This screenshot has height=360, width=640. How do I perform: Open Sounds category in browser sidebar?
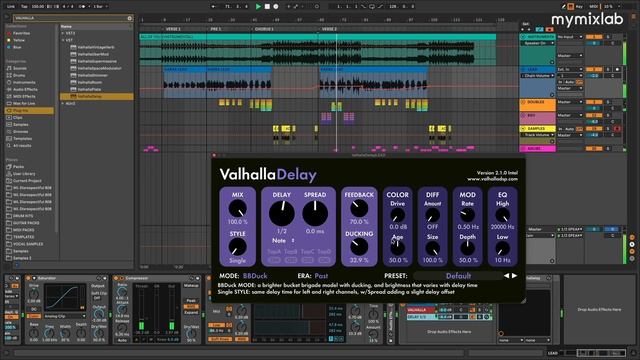coord(20,68)
